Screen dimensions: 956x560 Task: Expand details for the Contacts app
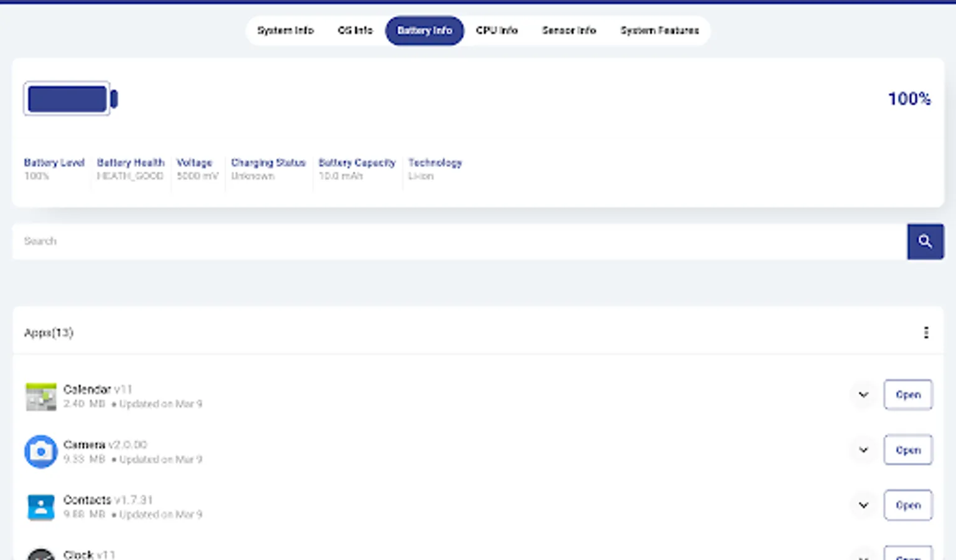pyautogui.click(x=863, y=505)
